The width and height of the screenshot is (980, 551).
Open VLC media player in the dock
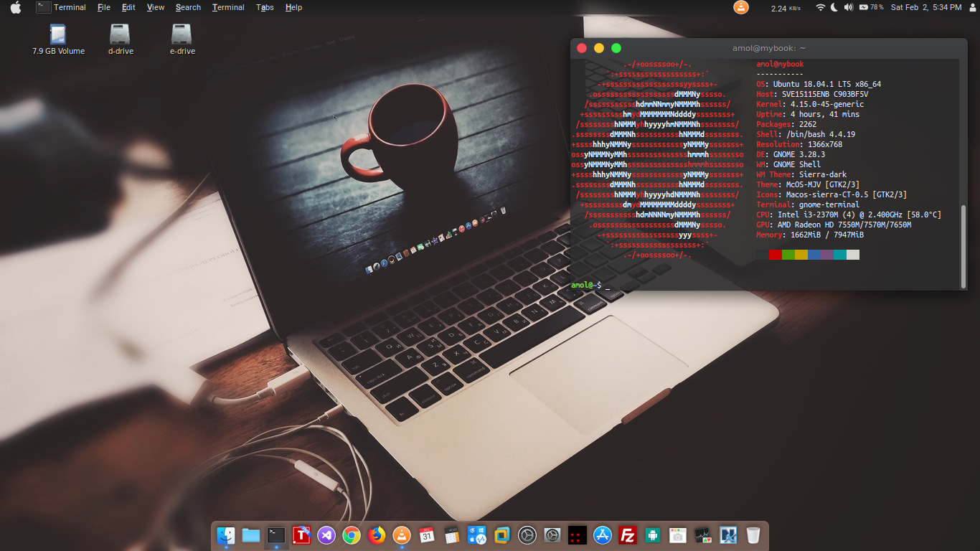[x=402, y=535]
